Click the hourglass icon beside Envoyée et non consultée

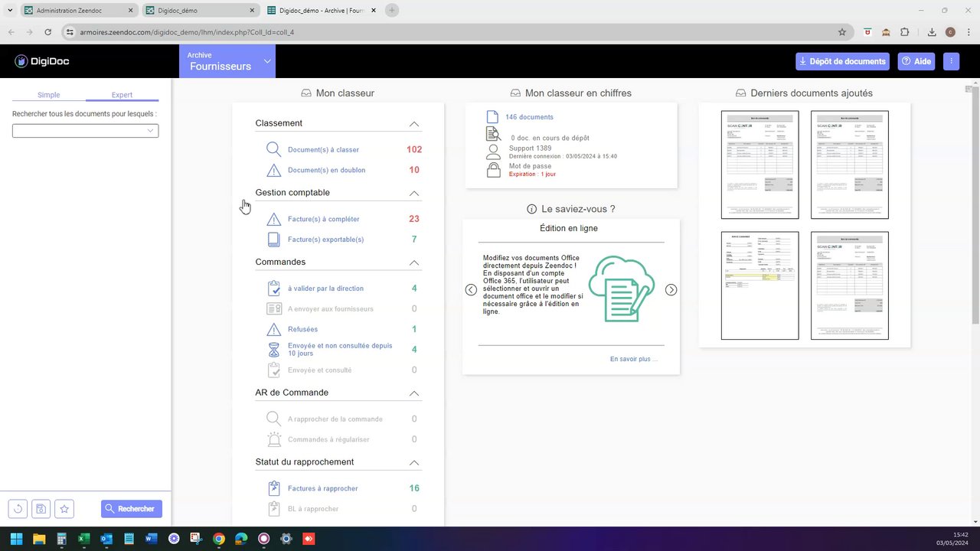(x=273, y=350)
